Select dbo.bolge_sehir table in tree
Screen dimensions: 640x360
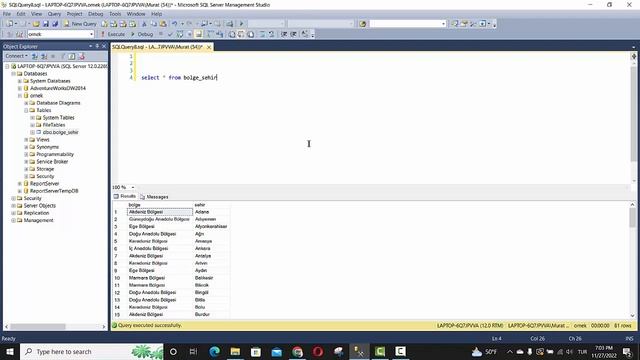(x=60, y=132)
